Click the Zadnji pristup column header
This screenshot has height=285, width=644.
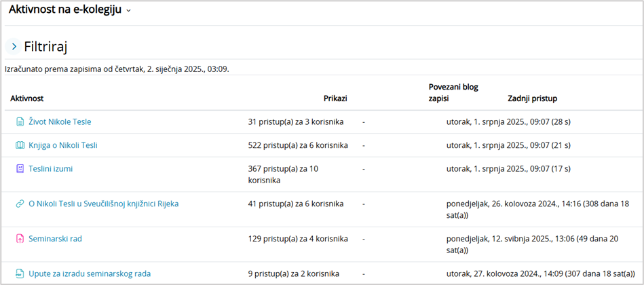(532, 98)
